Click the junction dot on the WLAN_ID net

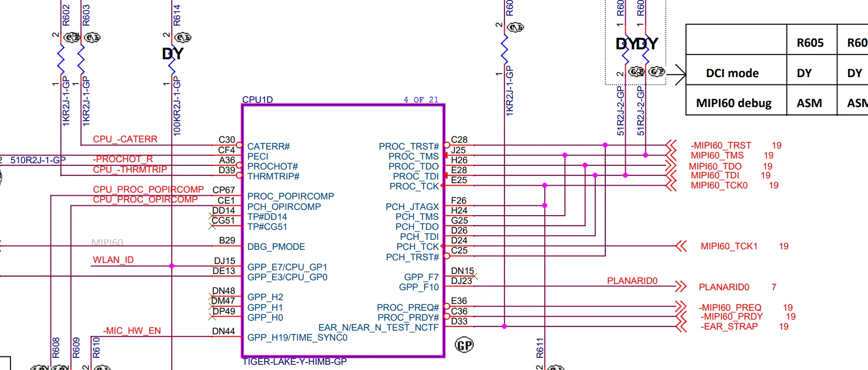[x=172, y=266]
